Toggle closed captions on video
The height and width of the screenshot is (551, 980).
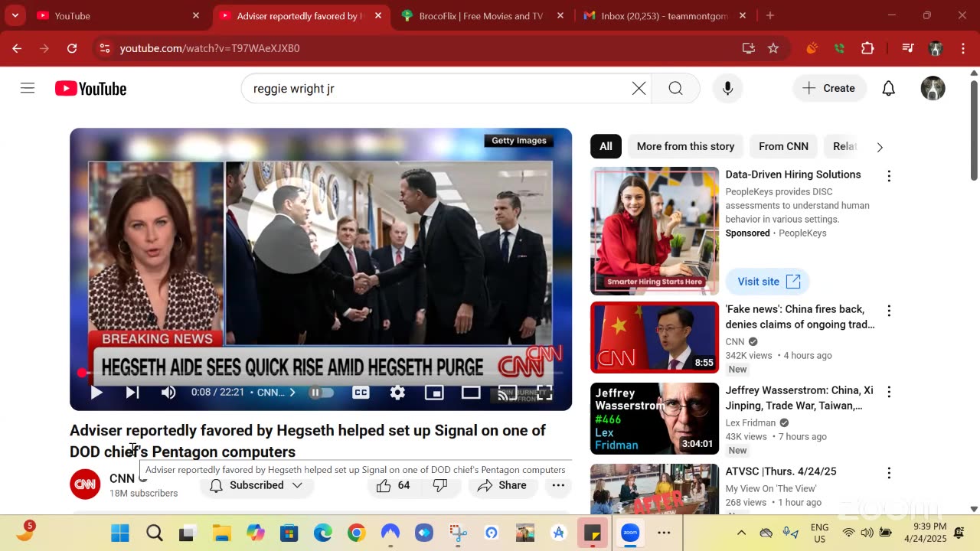point(361,393)
